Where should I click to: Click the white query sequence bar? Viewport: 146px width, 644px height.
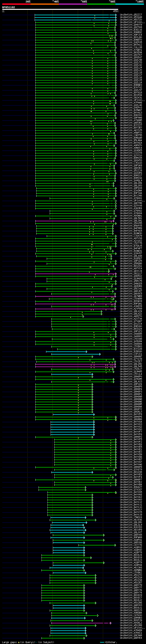(60, 10)
